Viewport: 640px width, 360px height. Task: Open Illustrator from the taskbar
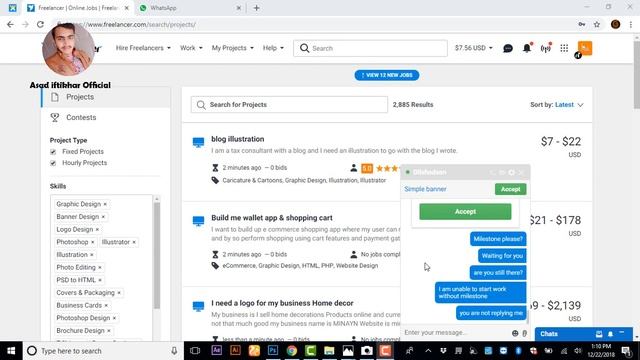[x=235, y=351]
